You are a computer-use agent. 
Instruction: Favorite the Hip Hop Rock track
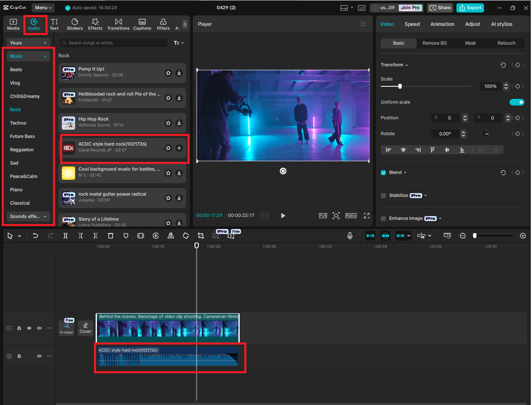coord(168,123)
